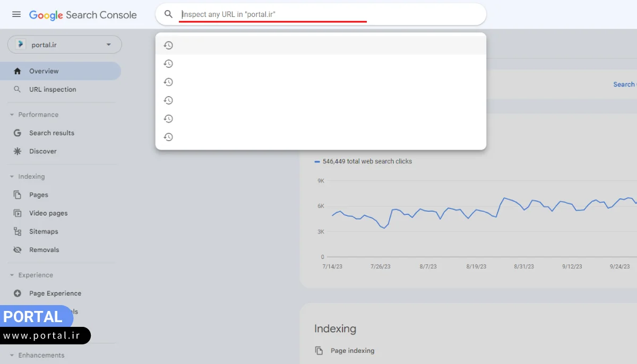Select first history suggestion in dropdown
This screenshot has width=637, height=364.
click(321, 46)
